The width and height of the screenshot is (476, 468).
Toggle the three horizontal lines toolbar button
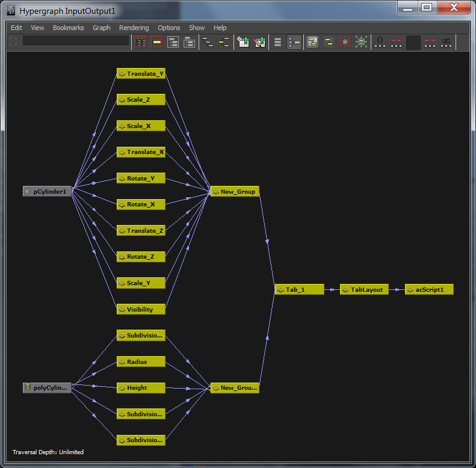(x=277, y=42)
